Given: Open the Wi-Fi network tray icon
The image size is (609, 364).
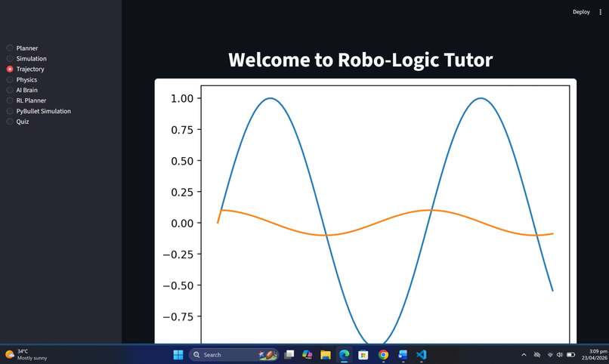Looking at the screenshot, I should click(x=550, y=355).
